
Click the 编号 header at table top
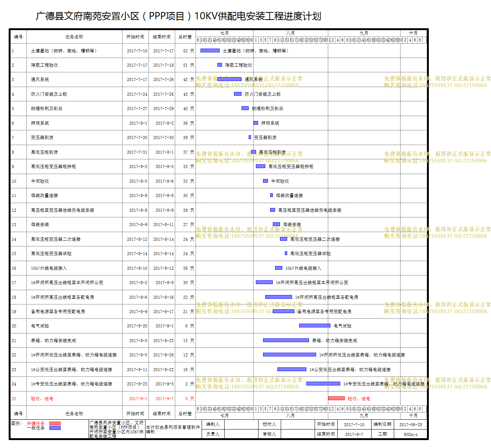click(x=18, y=37)
